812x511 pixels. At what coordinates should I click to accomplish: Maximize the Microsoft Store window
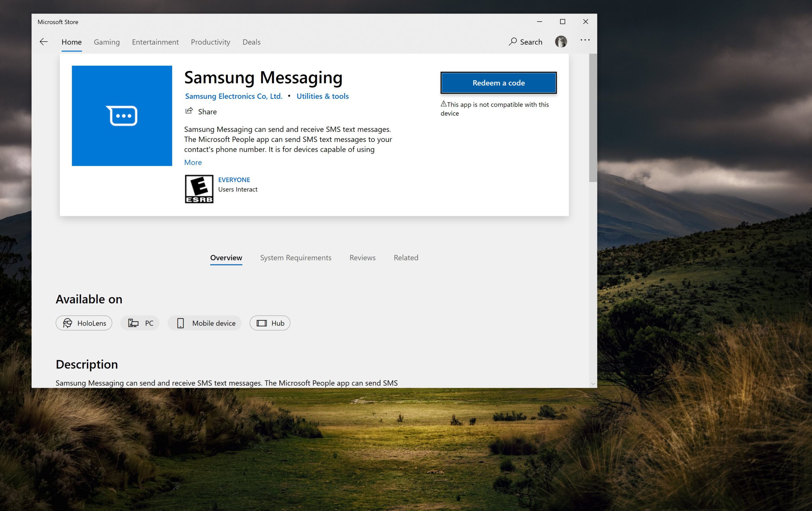tap(562, 22)
